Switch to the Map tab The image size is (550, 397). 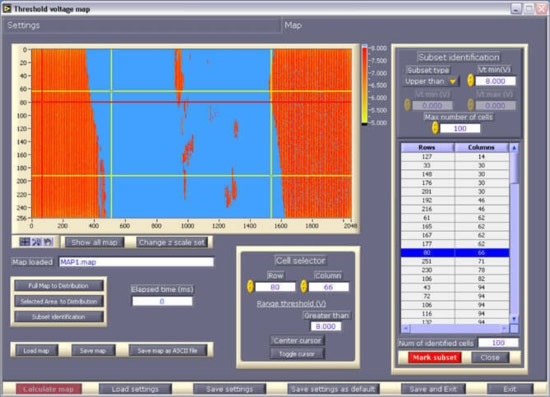pyautogui.click(x=293, y=25)
